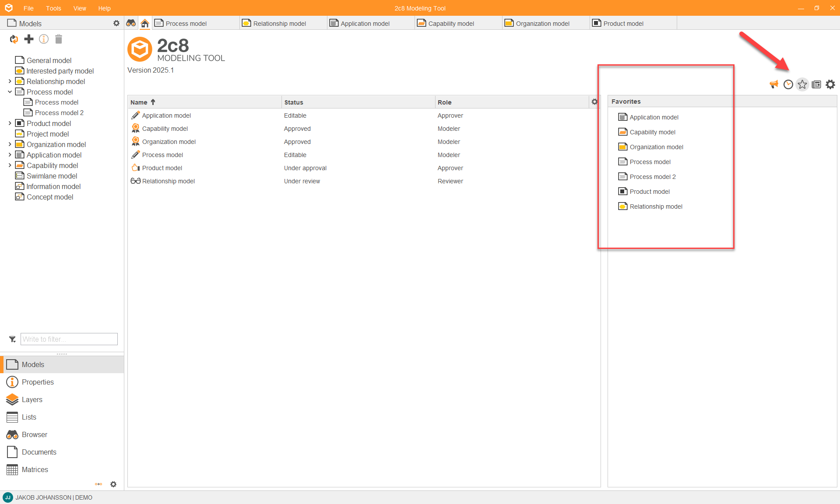Open the File menu
Image resolution: width=840 pixels, height=504 pixels.
point(28,8)
